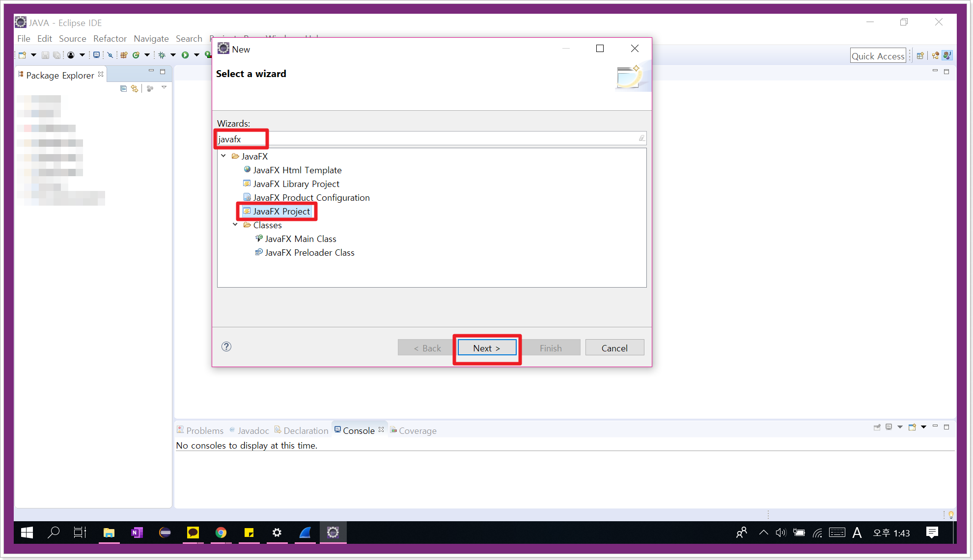Click the New Java Package icon

[124, 55]
